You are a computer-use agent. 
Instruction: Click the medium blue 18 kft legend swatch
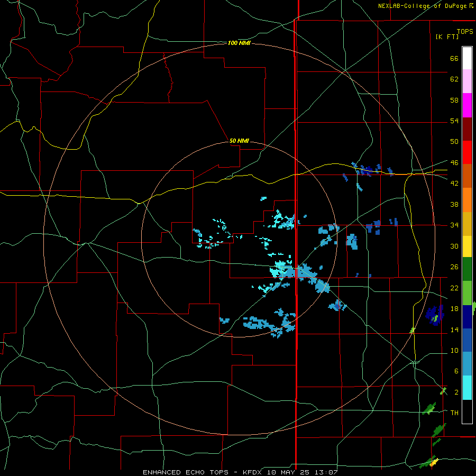pos(467,340)
